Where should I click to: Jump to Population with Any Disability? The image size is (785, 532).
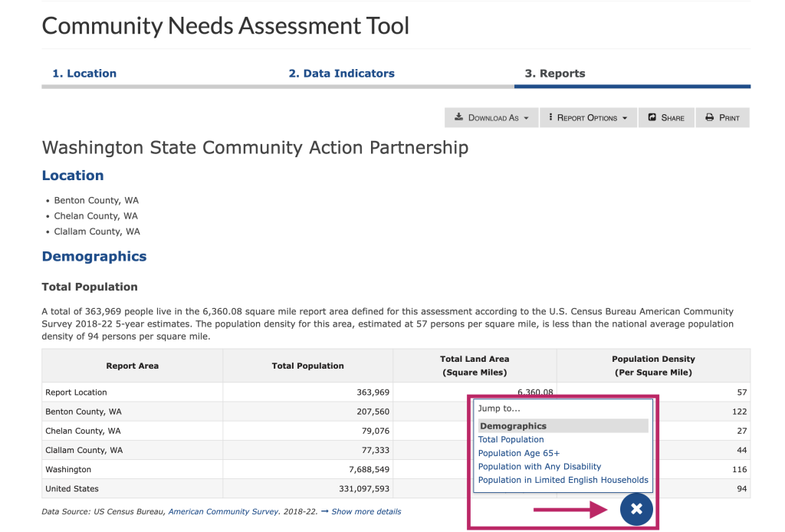[x=540, y=466]
